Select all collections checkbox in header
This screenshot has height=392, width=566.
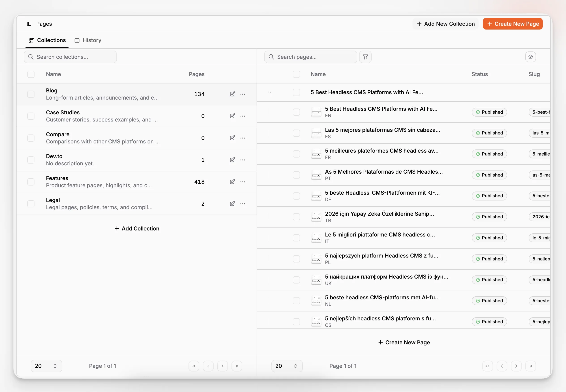click(31, 74)
